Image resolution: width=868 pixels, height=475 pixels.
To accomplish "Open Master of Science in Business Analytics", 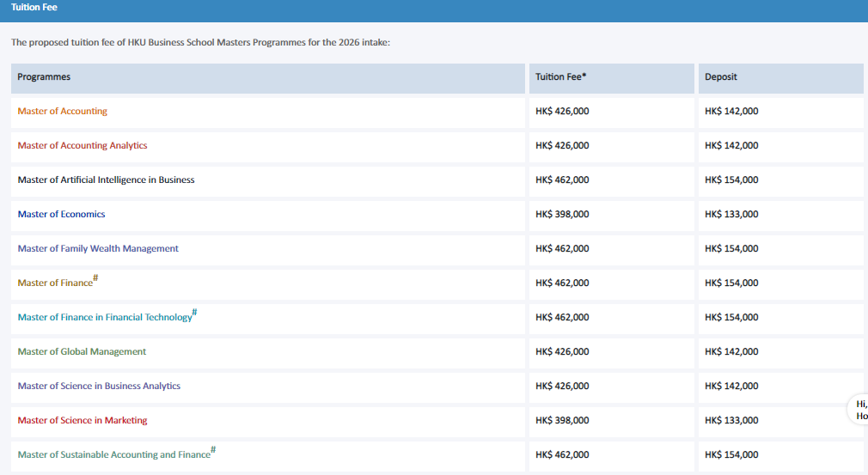I will 99,386.
